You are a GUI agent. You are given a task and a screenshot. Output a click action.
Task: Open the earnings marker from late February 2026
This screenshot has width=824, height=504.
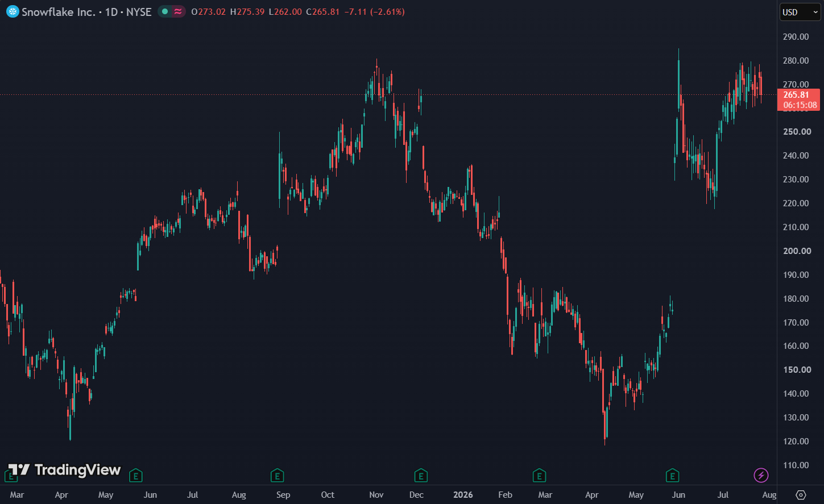click(539, 475)
